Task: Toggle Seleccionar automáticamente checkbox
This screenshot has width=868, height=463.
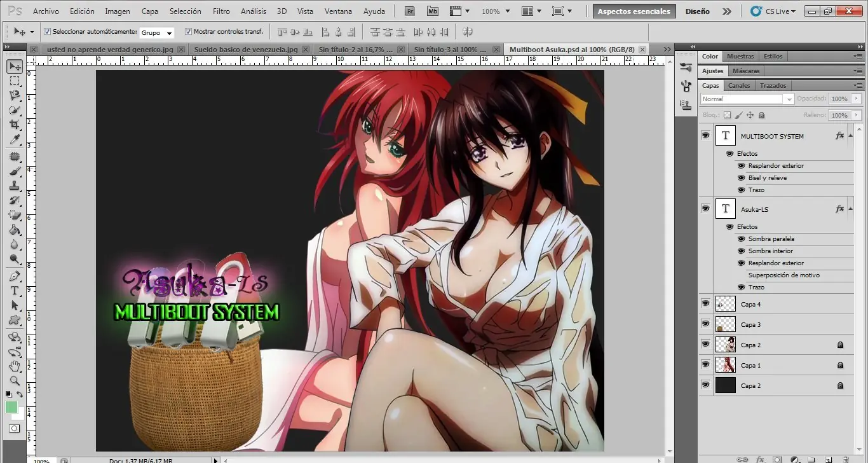Action: pyautogui.click(x=48, y=32)
